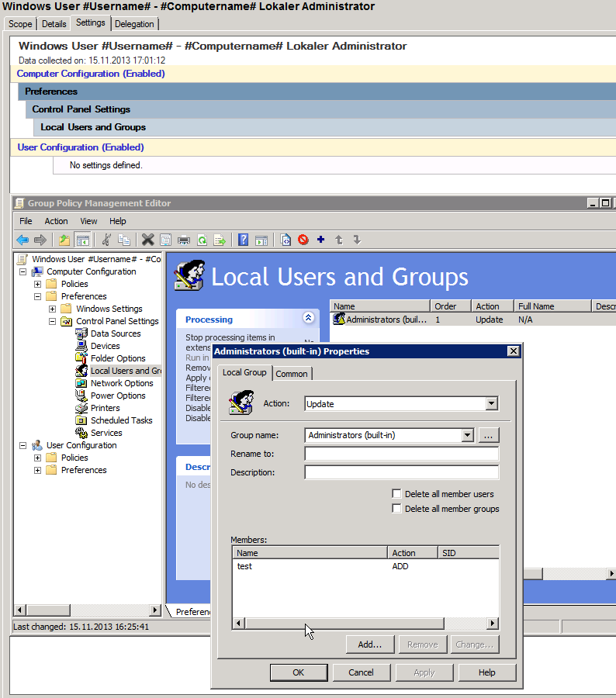
Task: Click the print toolbar icon
Action: click(x=184, y=240)
